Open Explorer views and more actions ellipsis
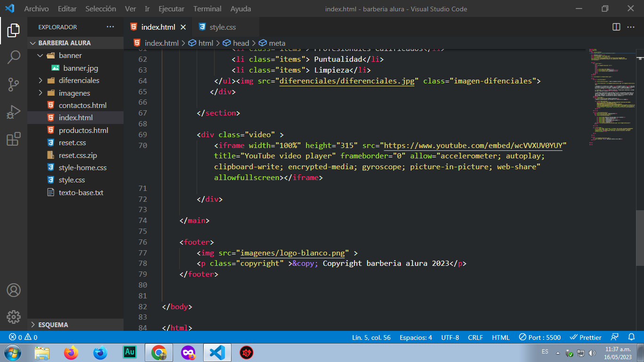Viewport: 644px width, 362px height. [x=110, y=27]
